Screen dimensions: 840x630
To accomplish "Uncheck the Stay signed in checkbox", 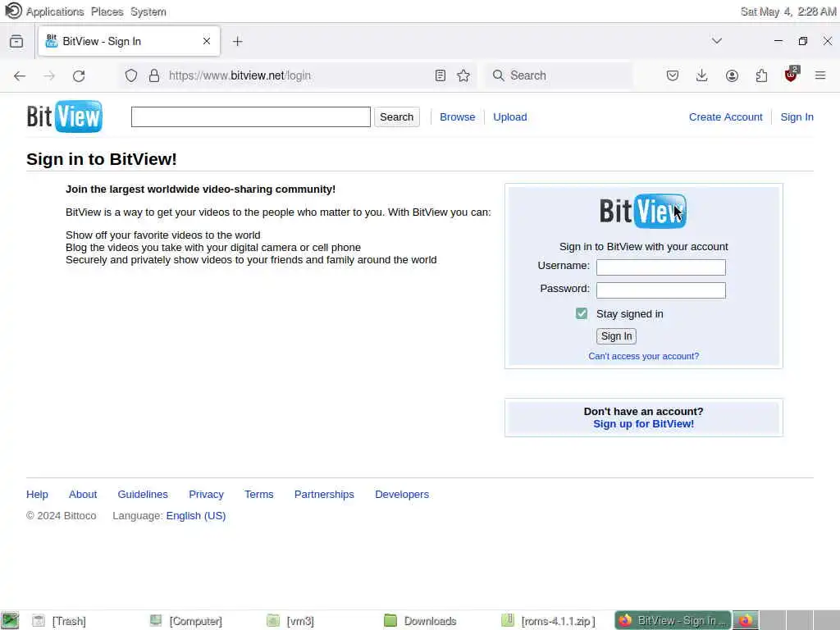I will pyautogui.click(x=582, y=314).
